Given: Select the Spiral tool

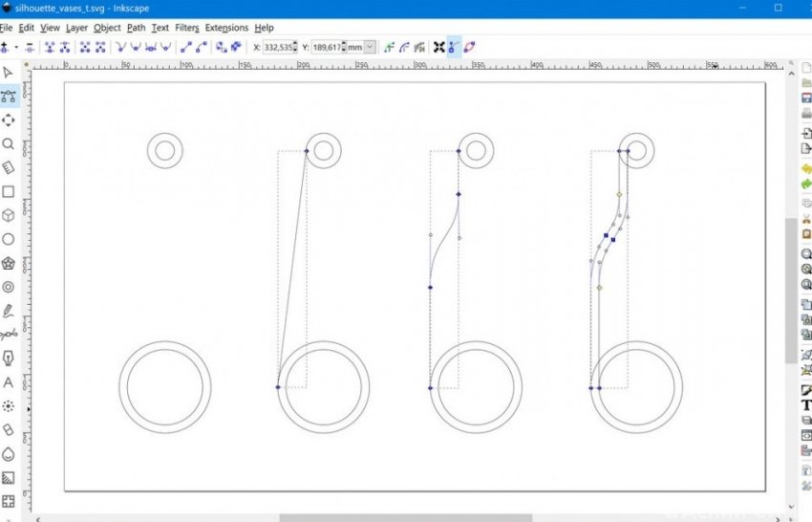Looking at the screenshot, I should click(9, 287).
